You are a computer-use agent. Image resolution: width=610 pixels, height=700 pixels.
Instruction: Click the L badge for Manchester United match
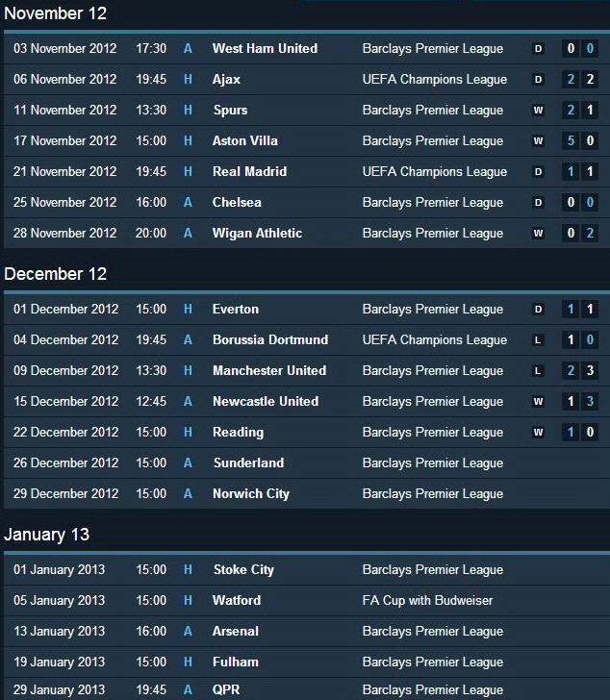(x=538, y=371)
